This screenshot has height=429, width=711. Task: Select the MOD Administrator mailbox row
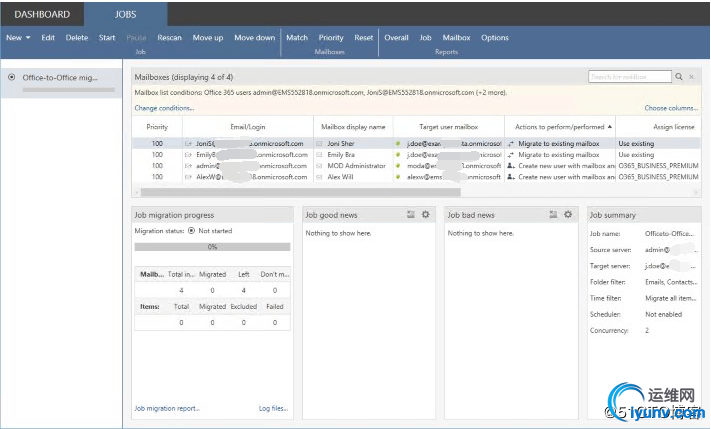point(416,166)
